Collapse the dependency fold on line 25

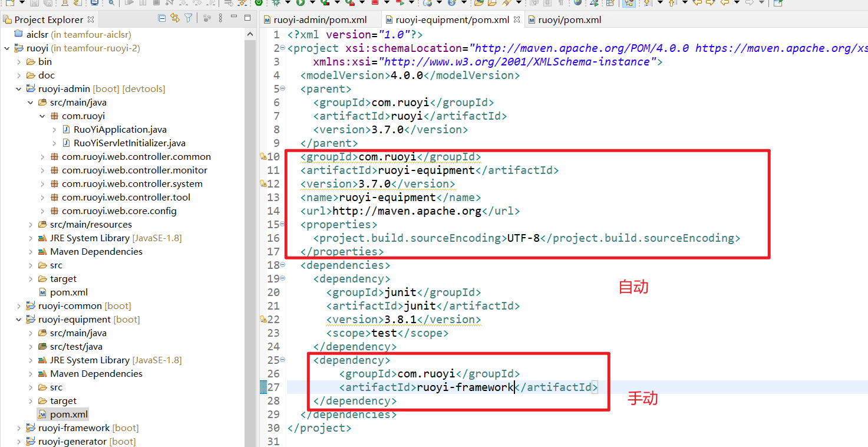click(282, 360)
